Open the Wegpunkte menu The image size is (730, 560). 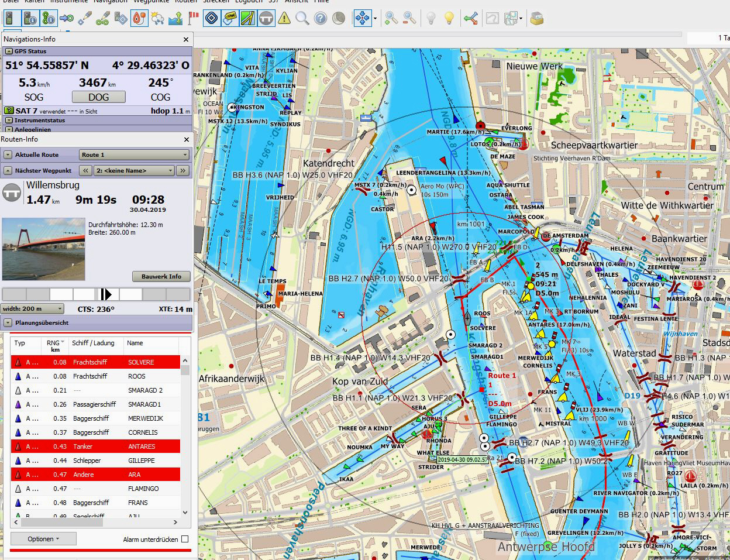[x=151, y=2]
